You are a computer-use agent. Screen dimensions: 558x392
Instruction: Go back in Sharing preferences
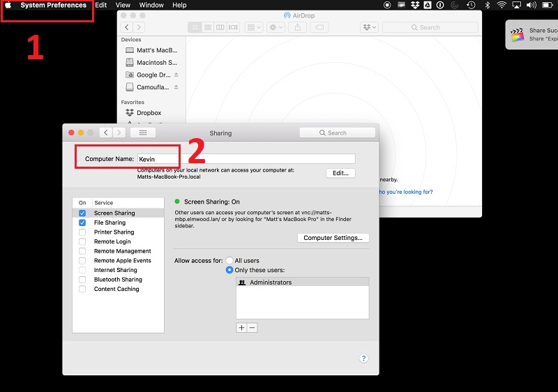(106, 133)
